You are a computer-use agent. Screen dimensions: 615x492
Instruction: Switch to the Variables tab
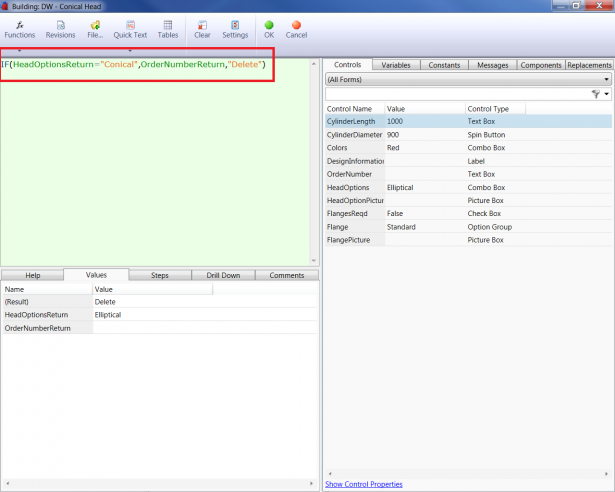(x=396, y=65)
